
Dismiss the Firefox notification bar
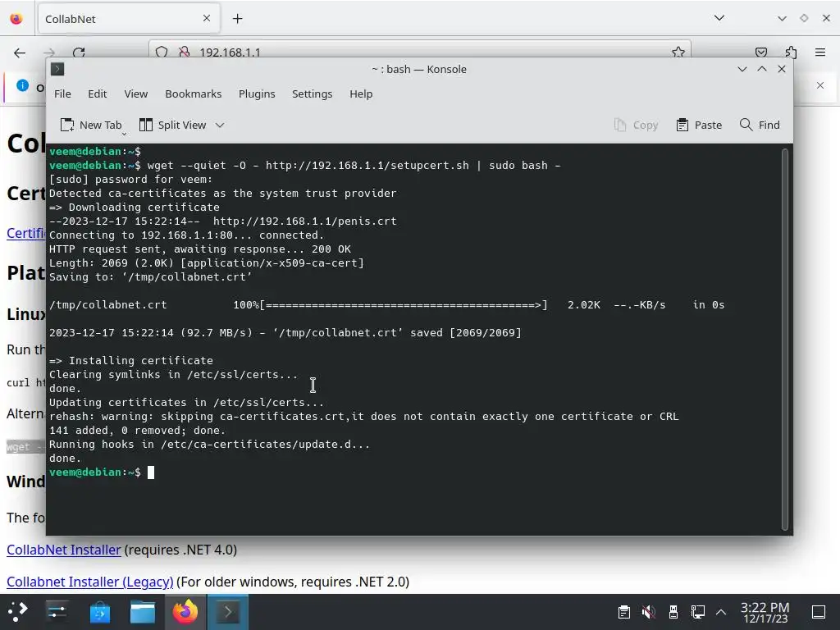pyautogui.click(x=820, y=85)
